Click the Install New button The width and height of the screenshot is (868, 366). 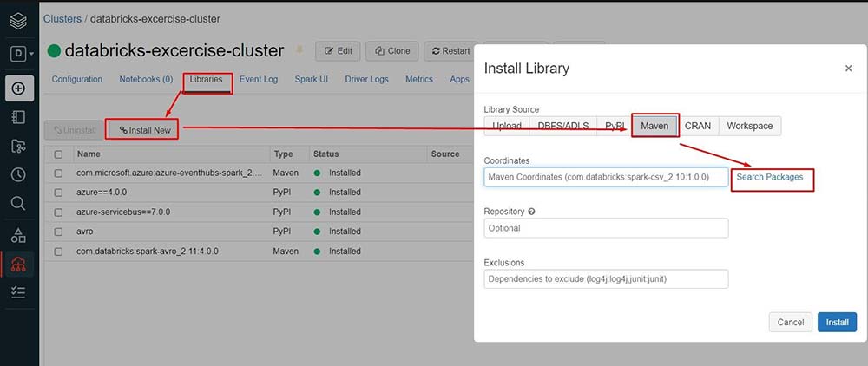(x=143, y=130)
